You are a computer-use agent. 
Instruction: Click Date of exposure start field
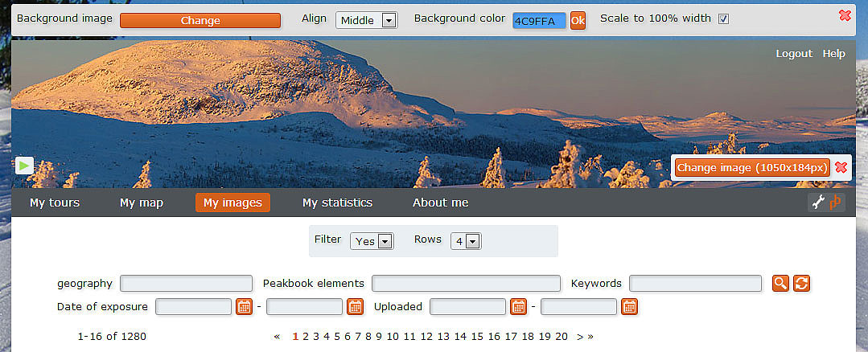193,307
